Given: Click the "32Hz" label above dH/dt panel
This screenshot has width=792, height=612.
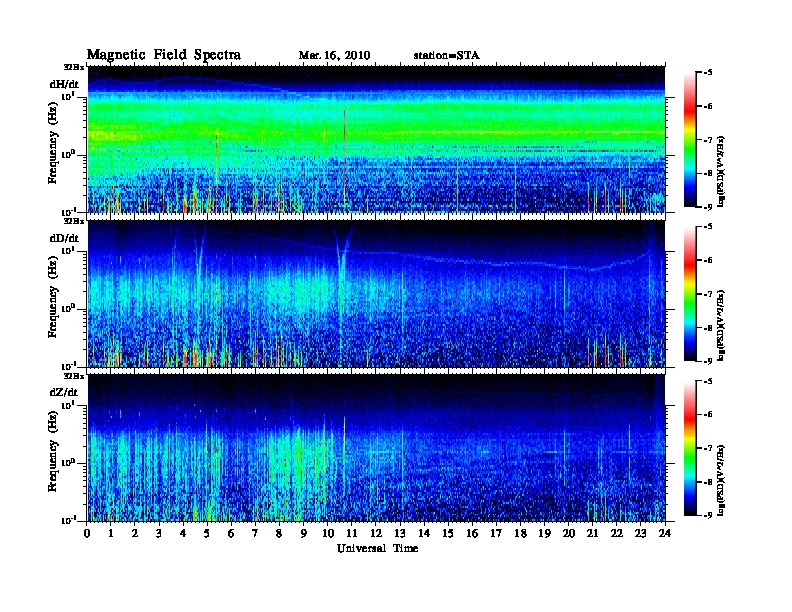Looking at the screenshot, I should 73,67.
